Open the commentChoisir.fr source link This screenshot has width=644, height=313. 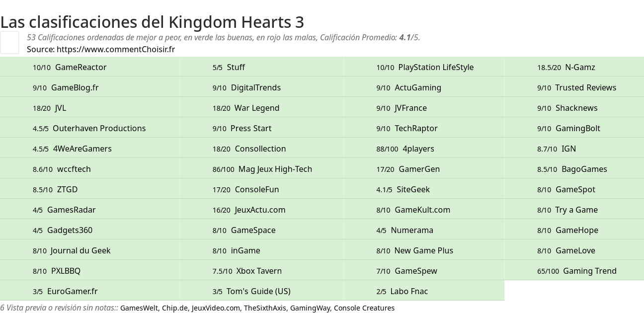point(116,49)
